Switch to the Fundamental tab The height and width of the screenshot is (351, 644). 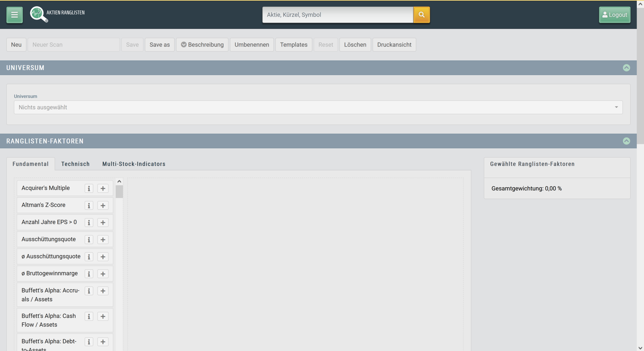coord(31,164)
